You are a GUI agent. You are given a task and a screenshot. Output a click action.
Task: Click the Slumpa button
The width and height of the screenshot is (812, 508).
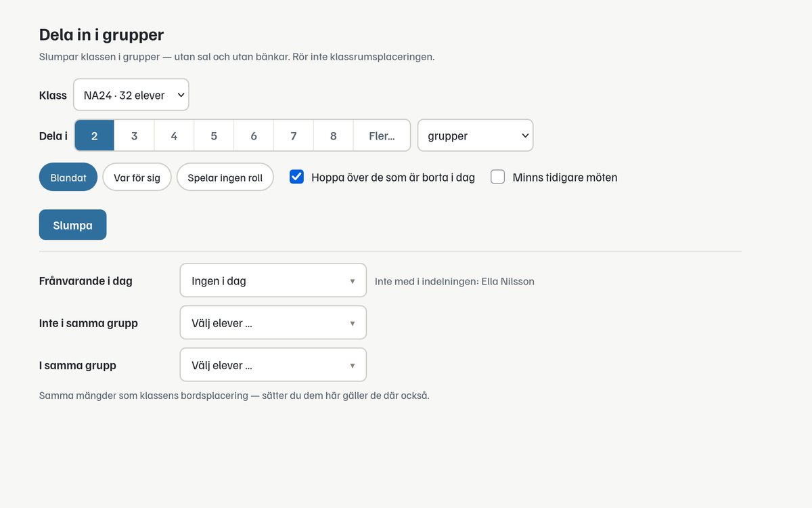[73, 225]
